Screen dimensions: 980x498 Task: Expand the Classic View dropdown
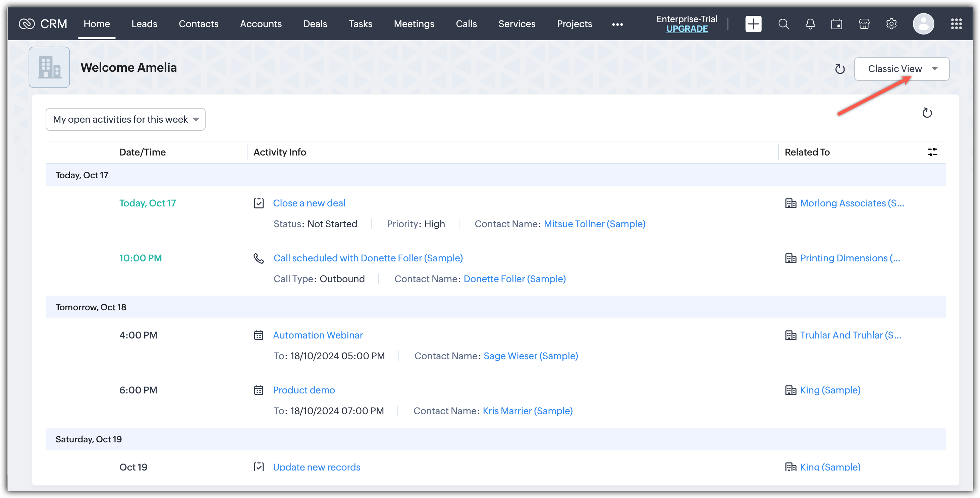pyautogui.click(x=901, y=69)
